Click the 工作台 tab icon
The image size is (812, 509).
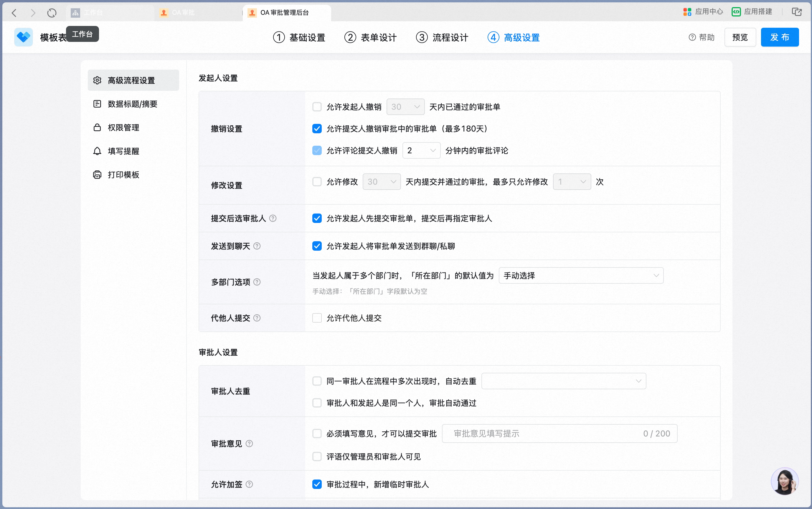coord(75,13)
